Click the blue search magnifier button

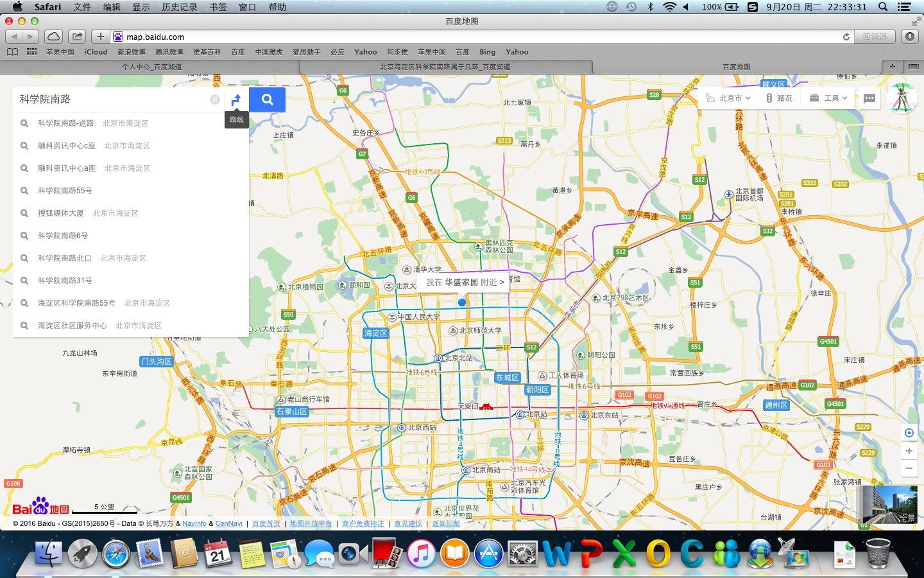click(267, 100)
